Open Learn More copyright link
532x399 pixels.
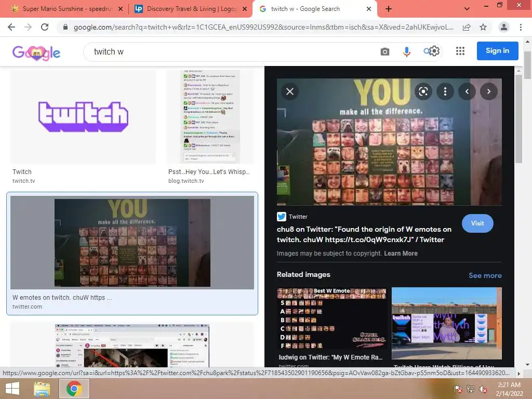401,254
